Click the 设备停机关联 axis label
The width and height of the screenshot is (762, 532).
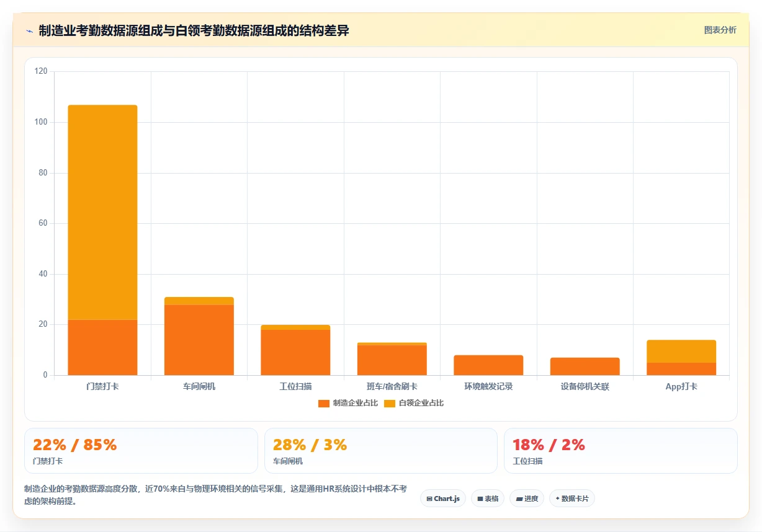pyautogui.click(x=585, y=386)
